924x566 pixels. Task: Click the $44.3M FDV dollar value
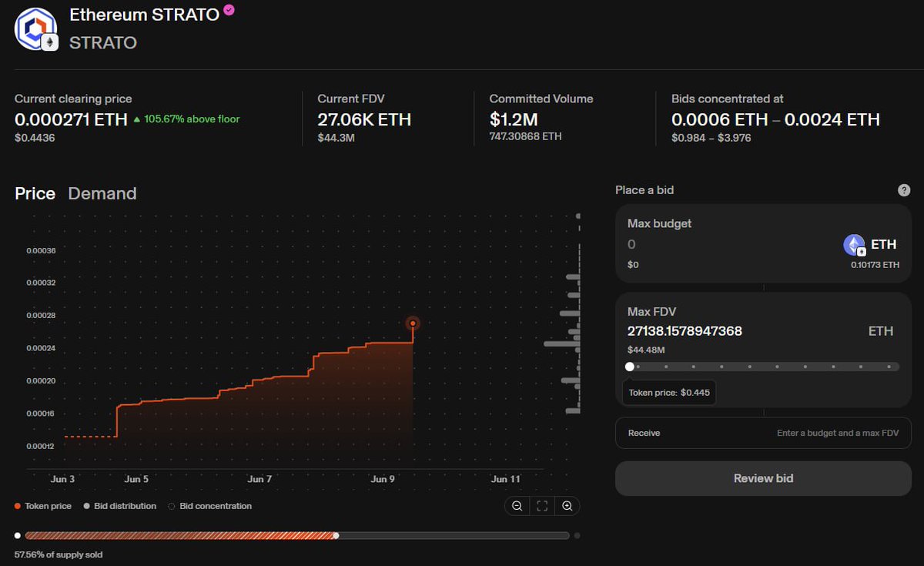coord(337,138)
